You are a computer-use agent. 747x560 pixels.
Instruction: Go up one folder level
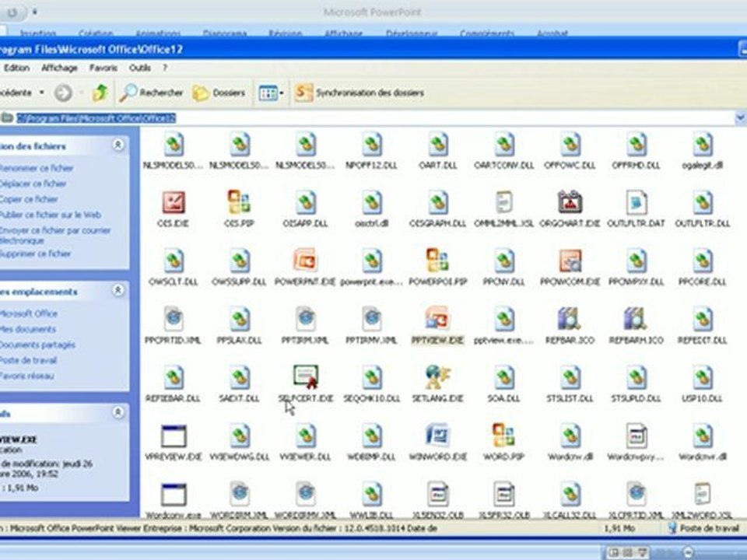coord(100,93)
